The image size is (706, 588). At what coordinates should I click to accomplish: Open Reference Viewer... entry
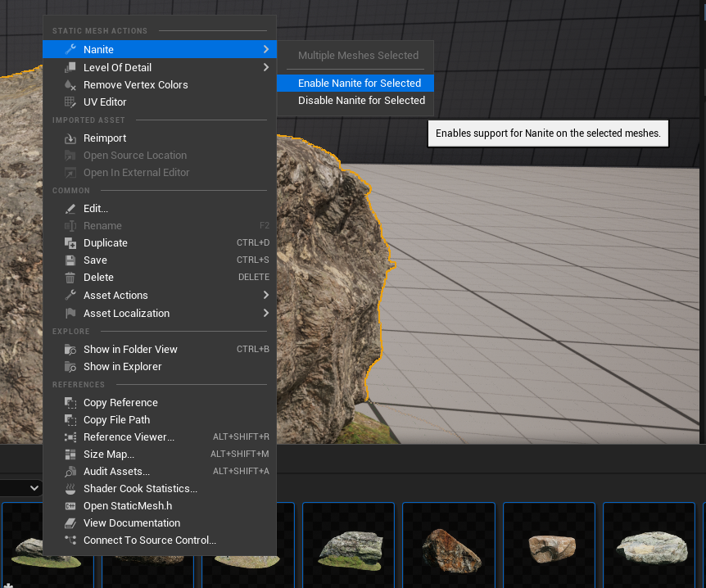(x=160, y=437)
